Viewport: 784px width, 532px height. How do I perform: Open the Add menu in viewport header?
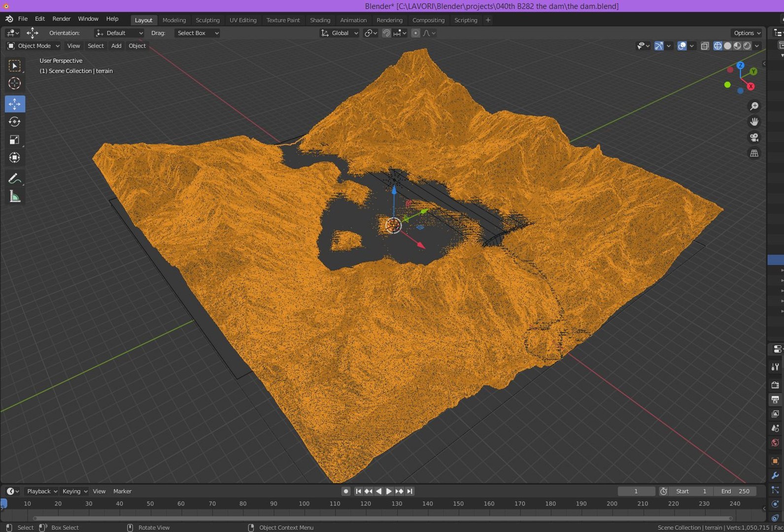[x=116, y=46]
